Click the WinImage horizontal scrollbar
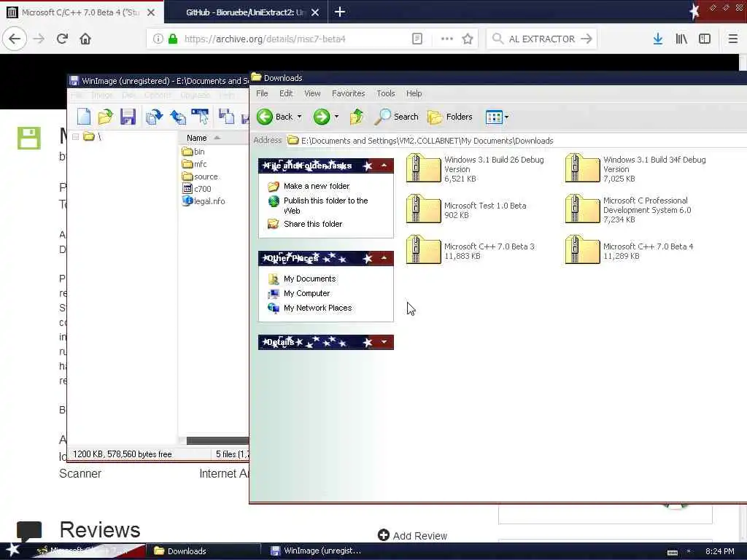The image size is (747, 560). click(x=217, y=440)
